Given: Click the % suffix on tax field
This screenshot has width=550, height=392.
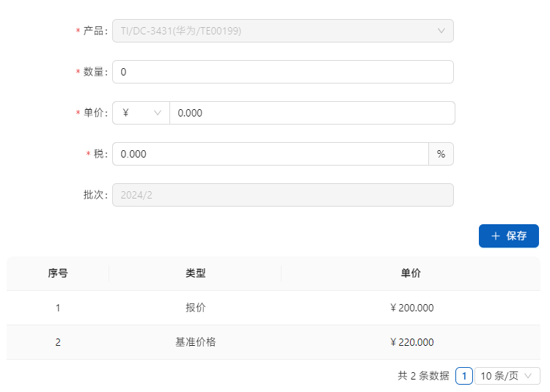Looking at the screenshot, I should (x=441, y=154).
